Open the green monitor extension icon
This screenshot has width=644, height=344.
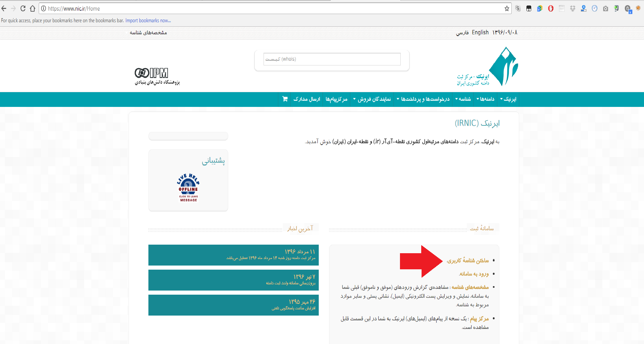click(617, 9)
